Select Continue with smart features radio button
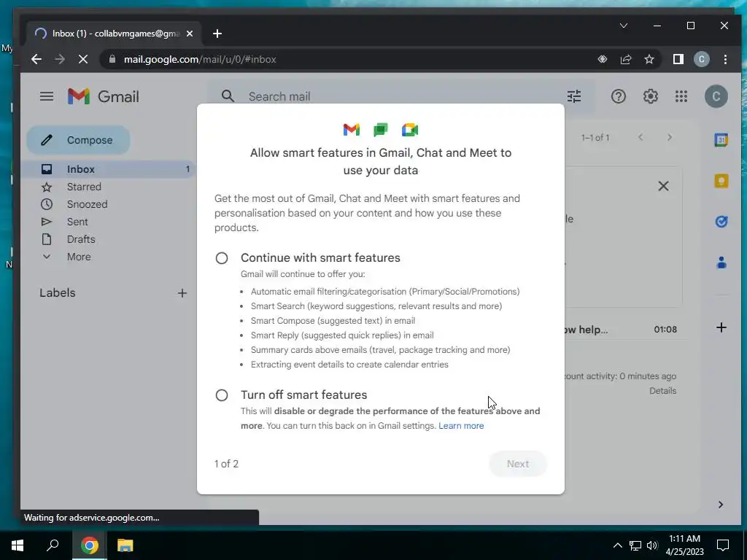This screenshot has width=747, height=560. [x=222, y=258]
